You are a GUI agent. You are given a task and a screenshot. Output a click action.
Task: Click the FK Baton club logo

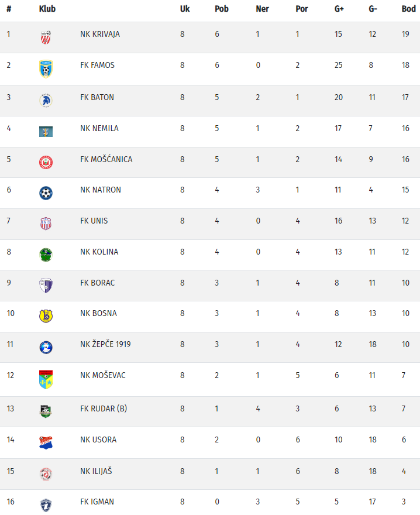[x=46, y=101]
